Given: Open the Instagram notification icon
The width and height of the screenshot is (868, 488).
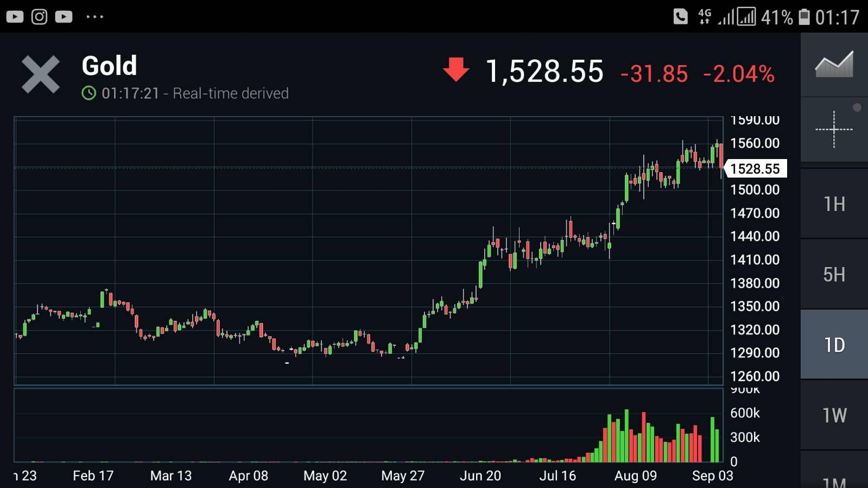Looking at the screenshot, I should coord(39,17).
